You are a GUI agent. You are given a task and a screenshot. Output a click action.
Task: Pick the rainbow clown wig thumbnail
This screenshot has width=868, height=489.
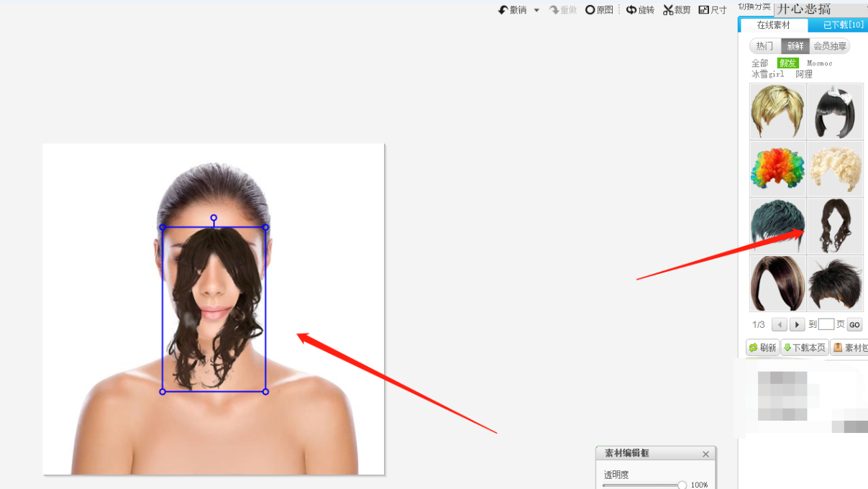777,168
